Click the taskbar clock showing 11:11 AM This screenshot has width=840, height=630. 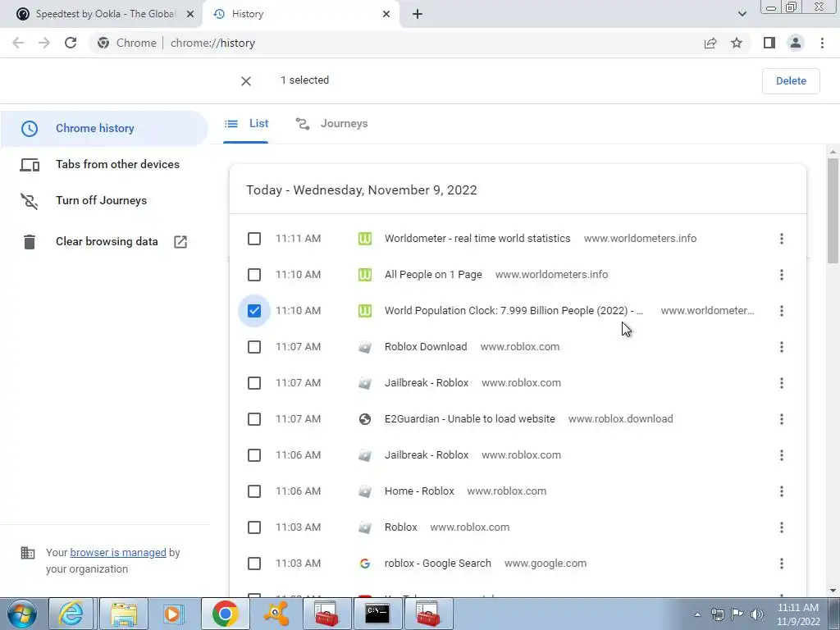(798, 614)
